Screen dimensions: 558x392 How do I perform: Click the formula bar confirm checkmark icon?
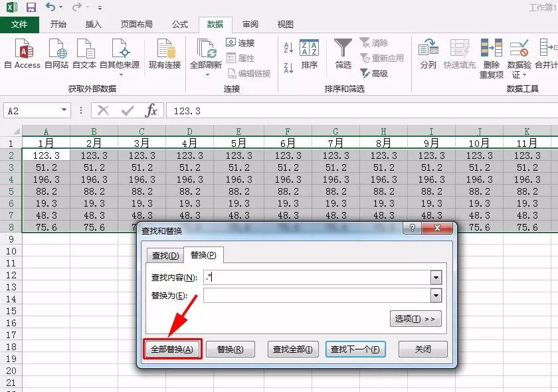click(128, 111)
